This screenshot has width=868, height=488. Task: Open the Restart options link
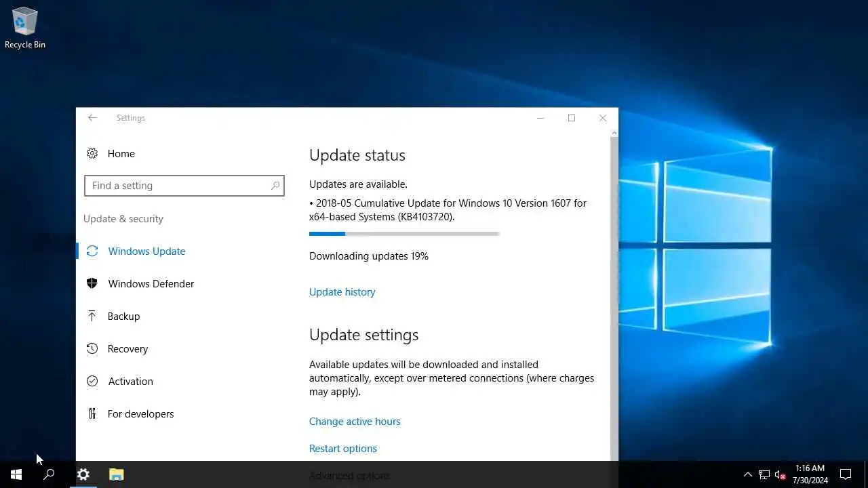tap(342, 449)
